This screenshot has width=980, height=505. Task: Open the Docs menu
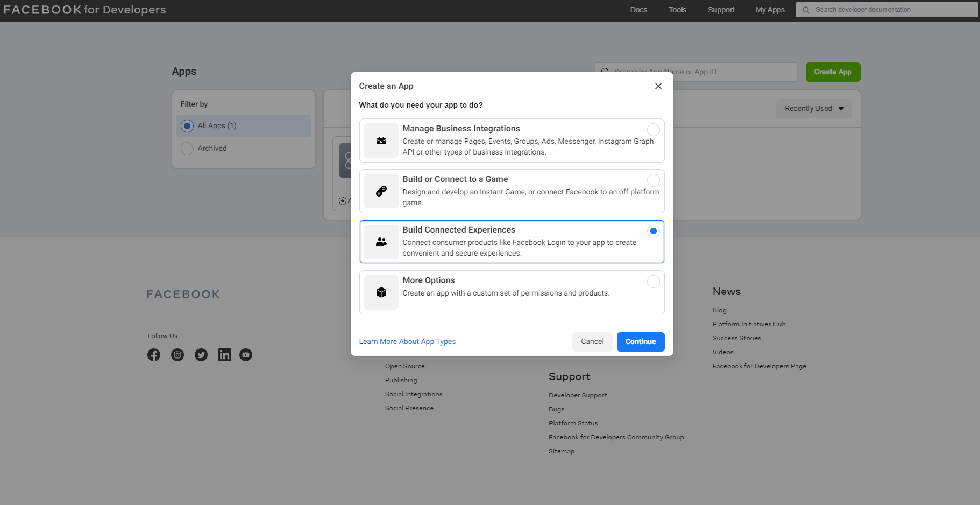[x=638, y=10]
